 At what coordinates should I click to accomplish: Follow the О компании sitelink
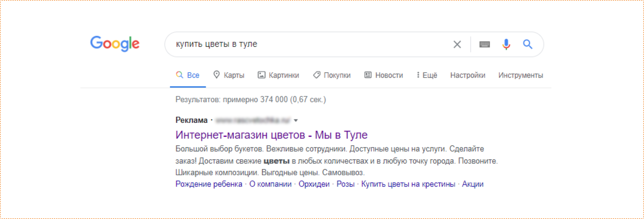[270, 184]
